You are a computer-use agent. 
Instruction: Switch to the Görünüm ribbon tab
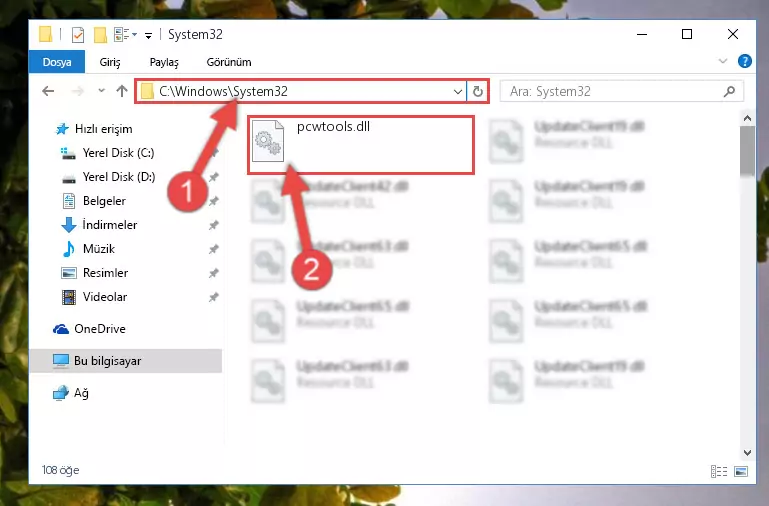229,62
